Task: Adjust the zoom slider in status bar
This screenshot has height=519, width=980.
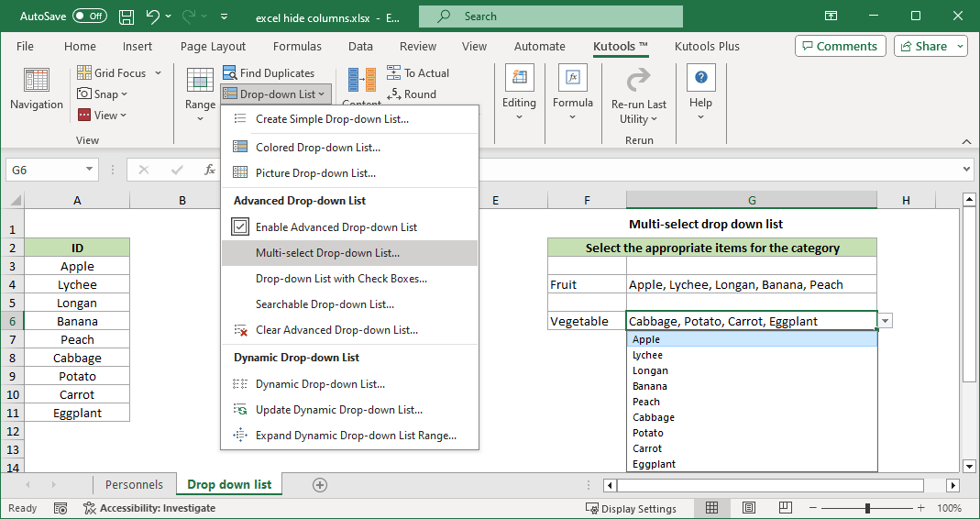Action: [867, 508]
